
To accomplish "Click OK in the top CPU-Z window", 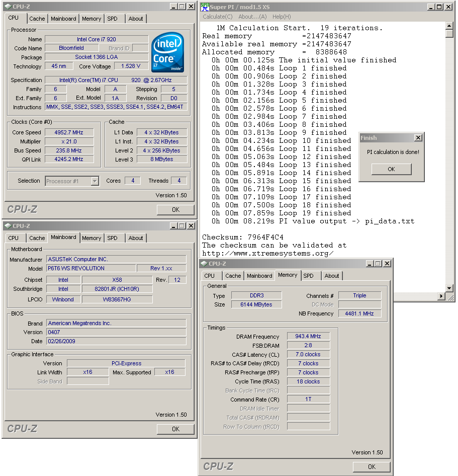I will coord(175,210).
